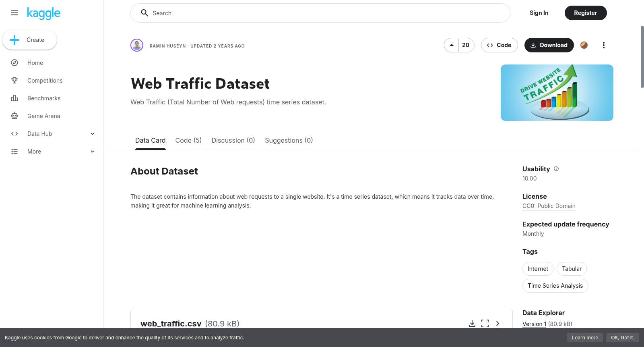Click the Create button

pyautogui.click(x=29, y=40)
